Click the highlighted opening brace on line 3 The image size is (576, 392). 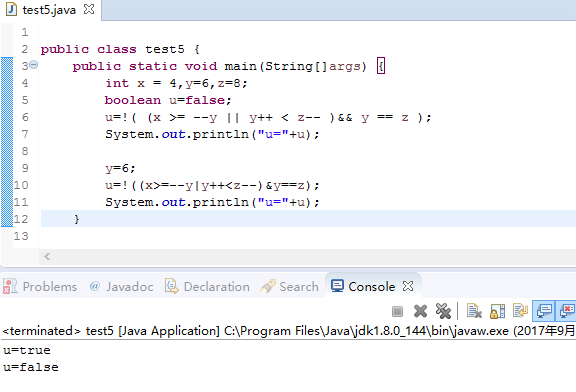coord(381,66)
